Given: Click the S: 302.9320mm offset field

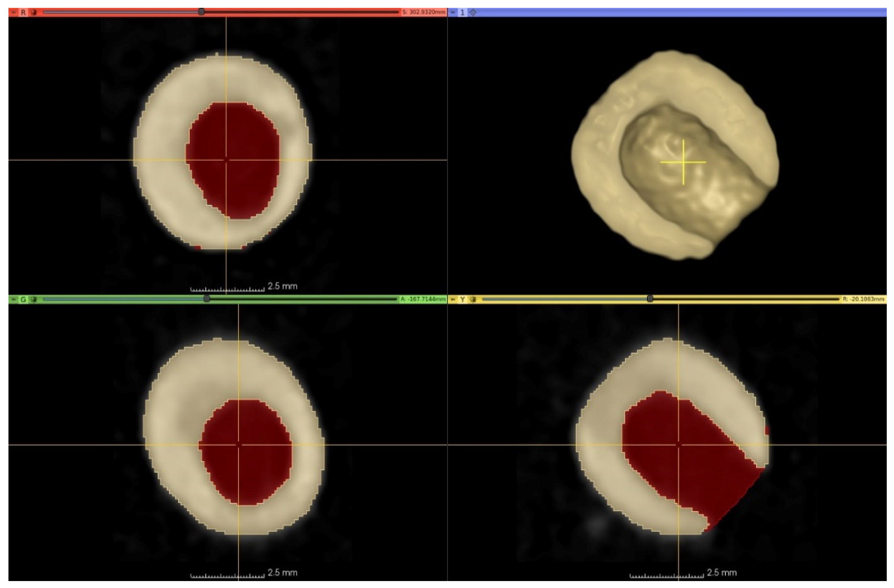Looking at the screenshot, I should [423, 12].
